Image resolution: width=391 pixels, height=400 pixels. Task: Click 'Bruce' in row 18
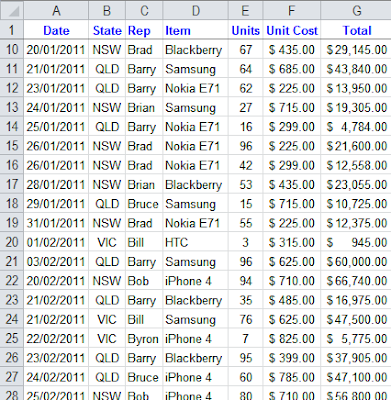144,204
